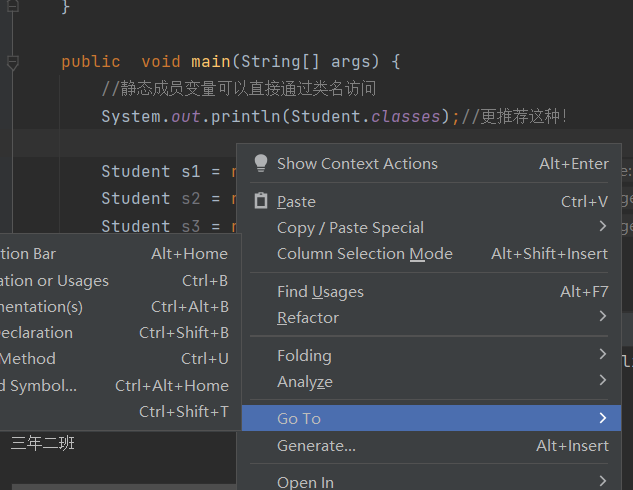Expand the Copy / Paste Special submenu arrow

pos(602,227)
